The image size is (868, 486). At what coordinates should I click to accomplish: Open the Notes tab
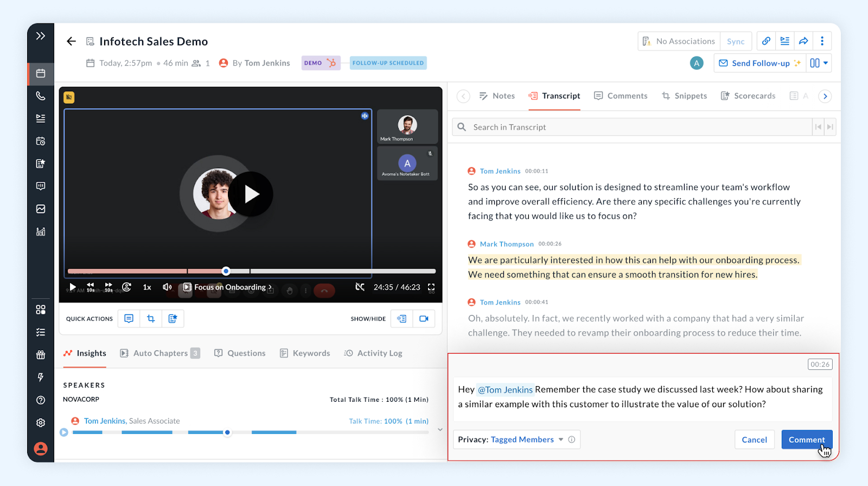[x=497, y=96]
